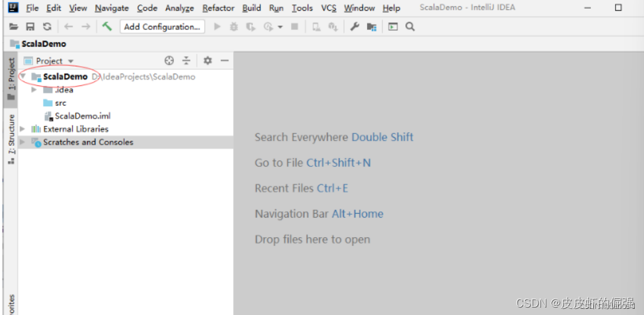Click the Search Everywhere magnifier icon
This screenshot has width=644, height=315.
(410, 27)
